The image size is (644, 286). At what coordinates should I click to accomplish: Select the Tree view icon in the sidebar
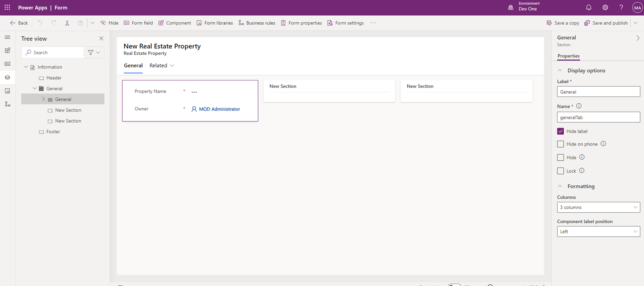click(7, 77)
